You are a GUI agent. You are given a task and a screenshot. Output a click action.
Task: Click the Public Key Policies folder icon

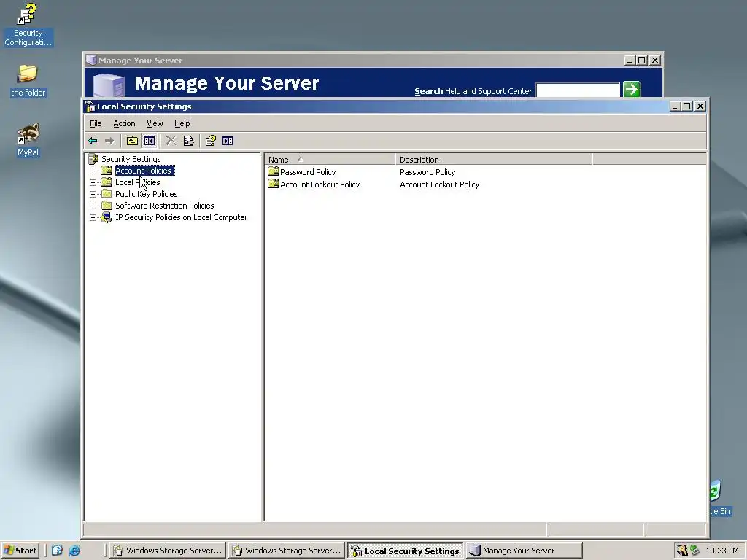point(107,194)
